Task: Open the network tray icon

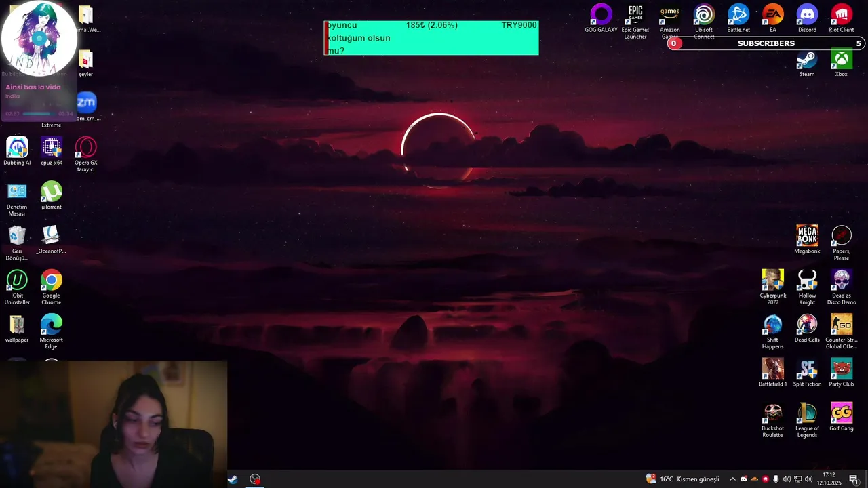Action: pyautogui.click(x=797, y=479)
